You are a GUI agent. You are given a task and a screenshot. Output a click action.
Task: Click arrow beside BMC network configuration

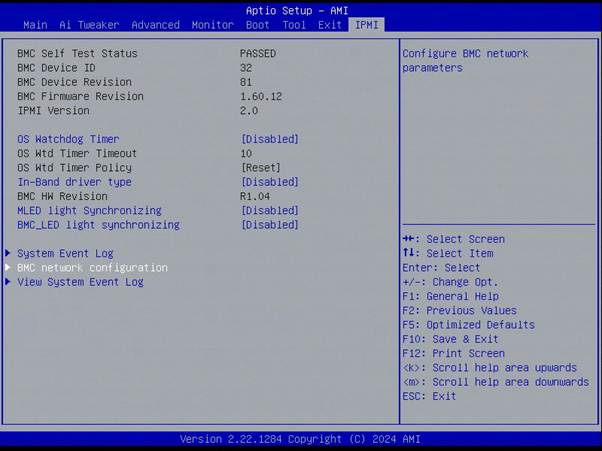[8, 267]
